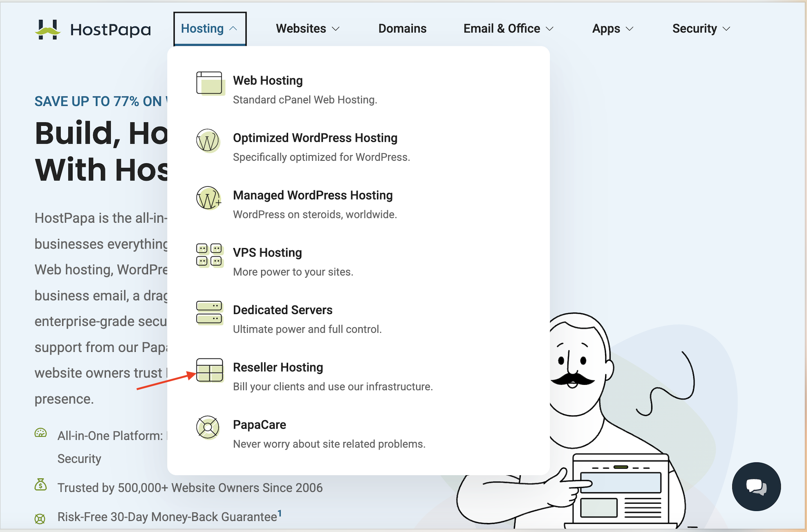Click the 'All-in-One Platform:' bullet text

pyautogui.click(x=110, y=436)
